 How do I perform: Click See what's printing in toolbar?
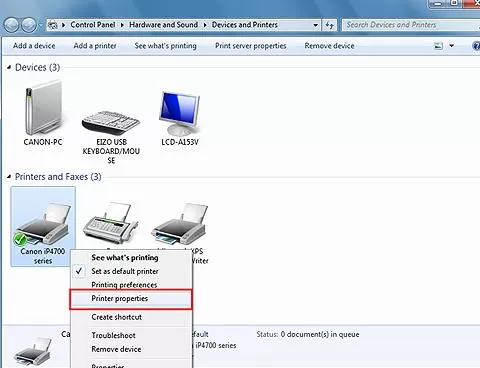tap(165, 46)
